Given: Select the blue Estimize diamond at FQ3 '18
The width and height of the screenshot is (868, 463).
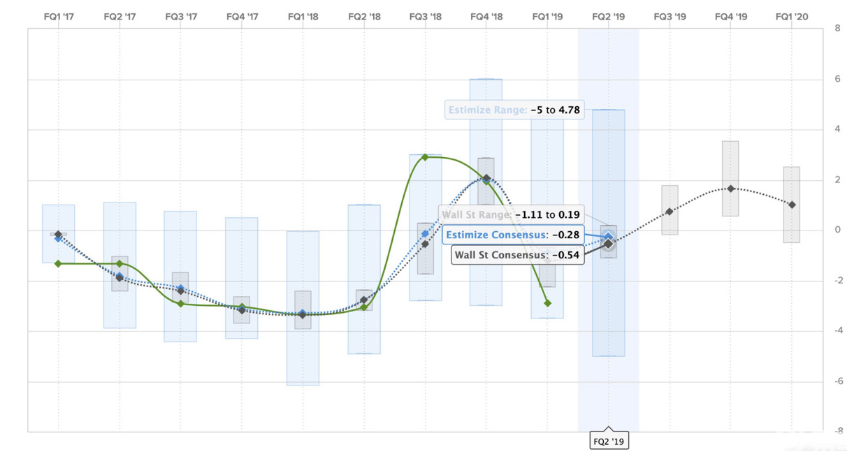Looking at the screenshot, I should click(x=425, y=234).
